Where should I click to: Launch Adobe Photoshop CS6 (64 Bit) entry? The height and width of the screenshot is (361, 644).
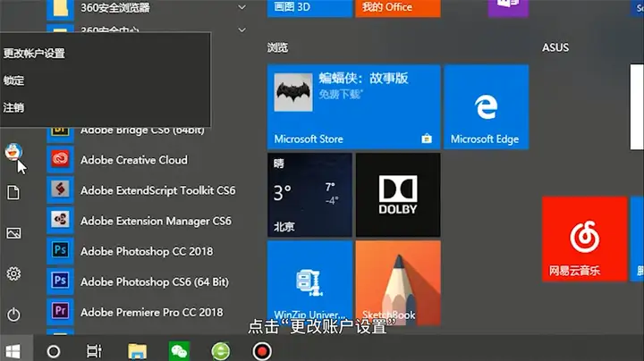148,281
